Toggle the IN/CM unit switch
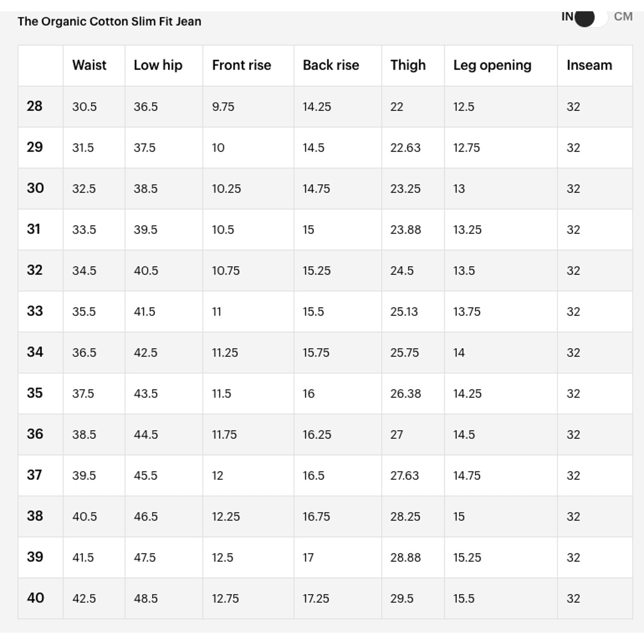Image resolution: width=644 pixels, height=644 pixels. pyautogui.click(x=590, y=17)
